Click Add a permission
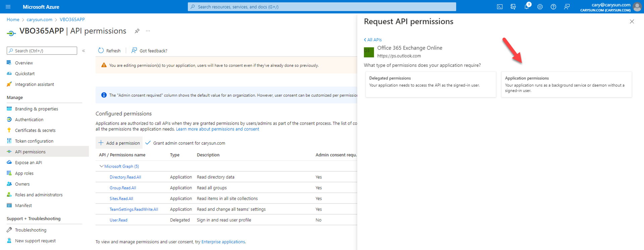 tap(119, 143)
